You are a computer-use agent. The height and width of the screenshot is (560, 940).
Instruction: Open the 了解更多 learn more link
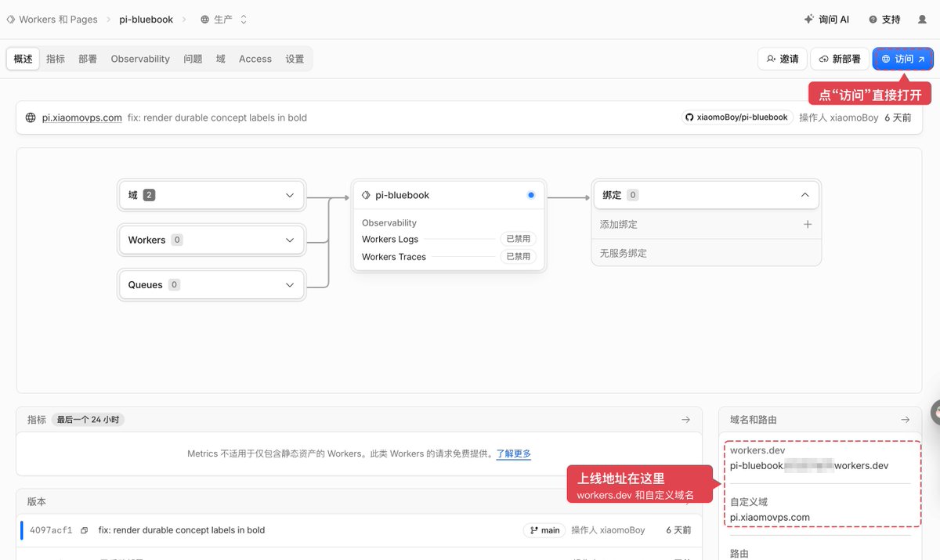(513, 453)
